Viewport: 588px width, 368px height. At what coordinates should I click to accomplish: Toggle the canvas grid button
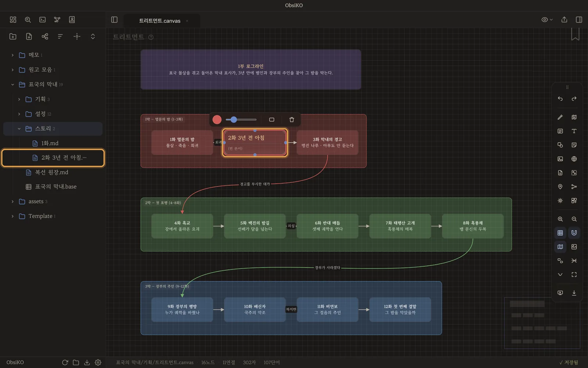click(x=560, y=233)
